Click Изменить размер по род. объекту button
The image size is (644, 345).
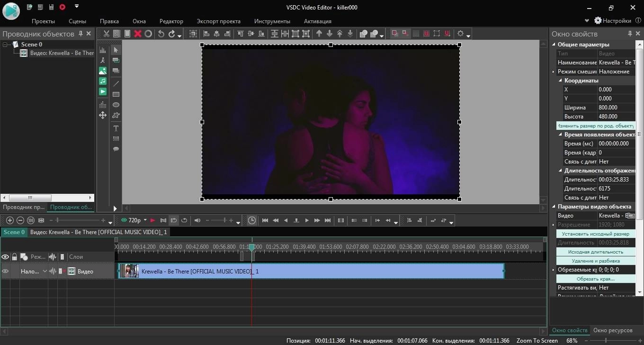point(596,126)
